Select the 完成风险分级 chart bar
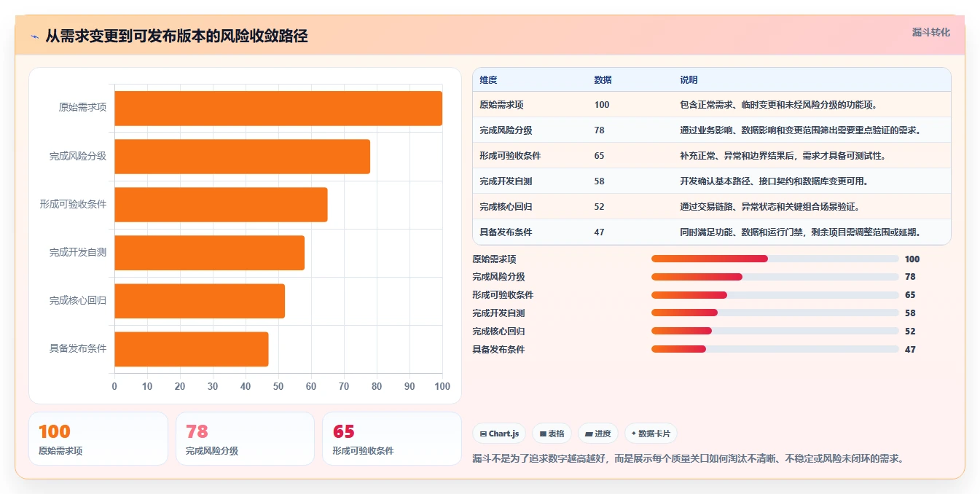 coord(242,156)
